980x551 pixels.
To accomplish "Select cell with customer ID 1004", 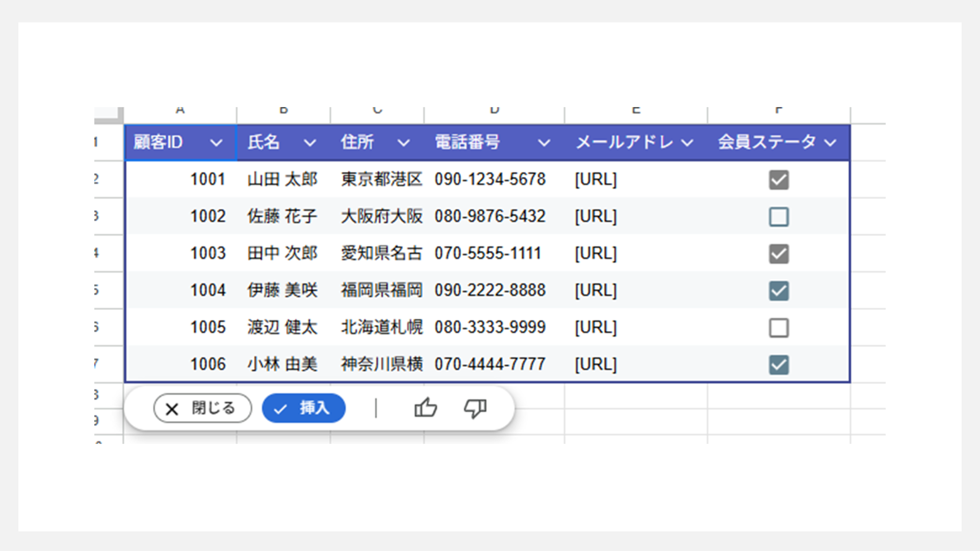I will point(181,290).
